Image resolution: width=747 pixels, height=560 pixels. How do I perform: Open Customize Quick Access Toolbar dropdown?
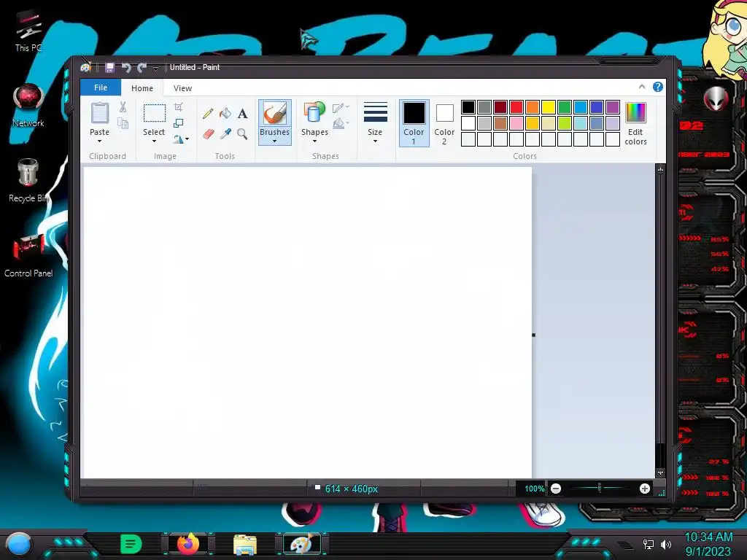pyautogui.click(x=155, y=69)
